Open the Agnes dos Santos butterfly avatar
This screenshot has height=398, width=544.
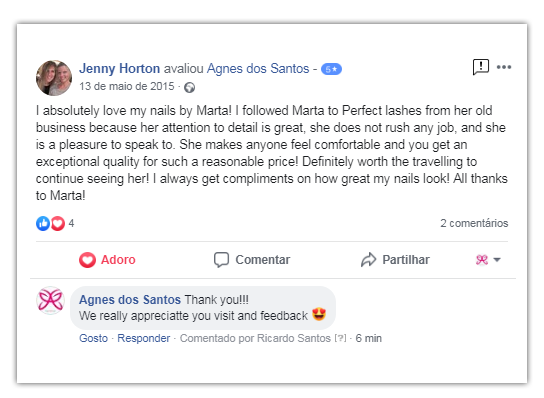(x=51, y=300)
